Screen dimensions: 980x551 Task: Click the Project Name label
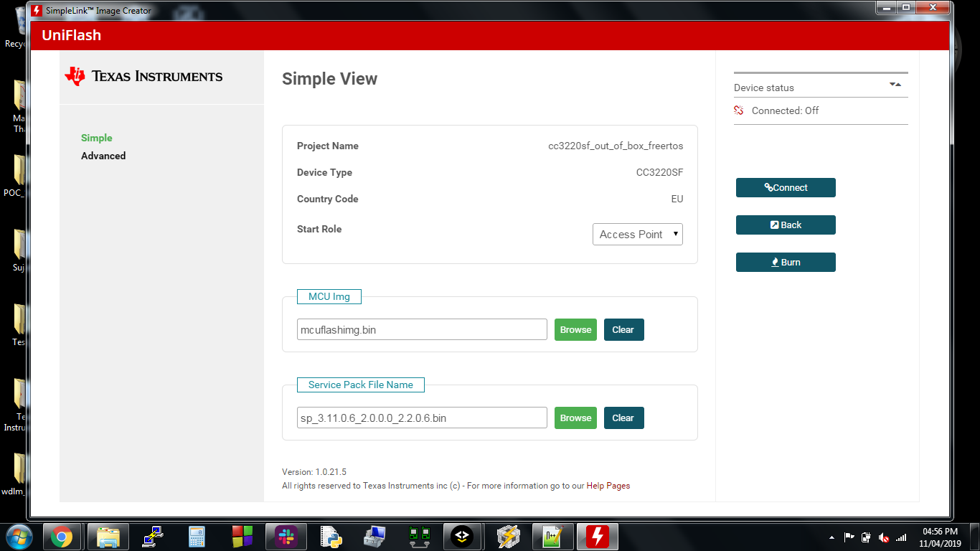point(328,146)
